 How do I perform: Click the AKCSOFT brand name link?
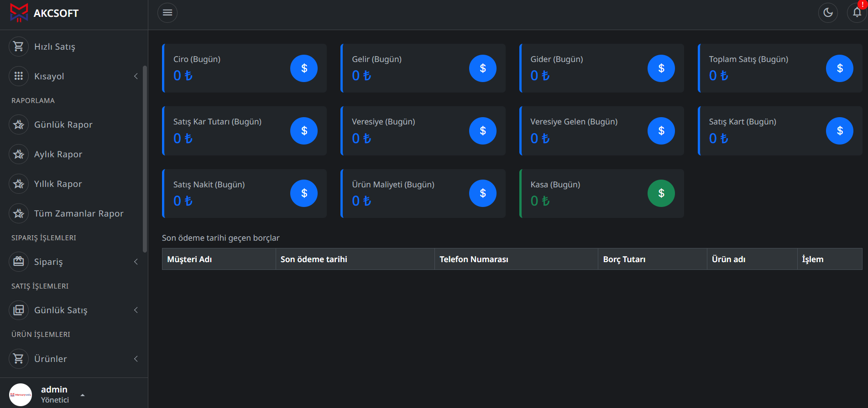tap(56, 13)
